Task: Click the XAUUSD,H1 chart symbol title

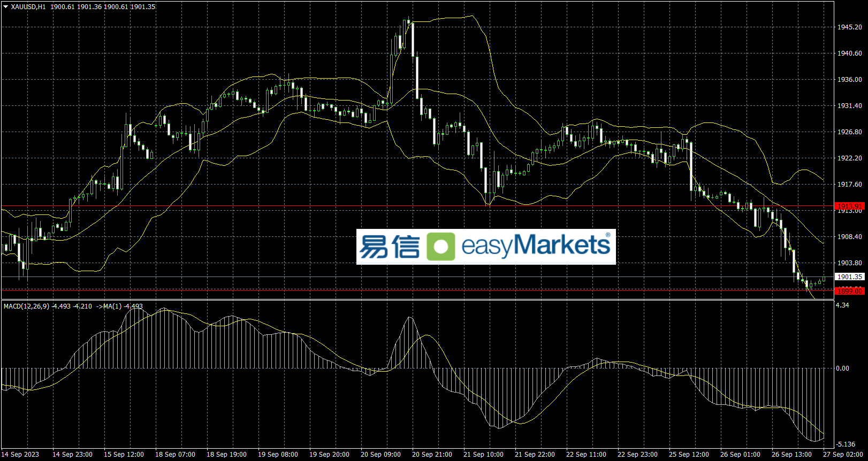Action: point(28,7)
